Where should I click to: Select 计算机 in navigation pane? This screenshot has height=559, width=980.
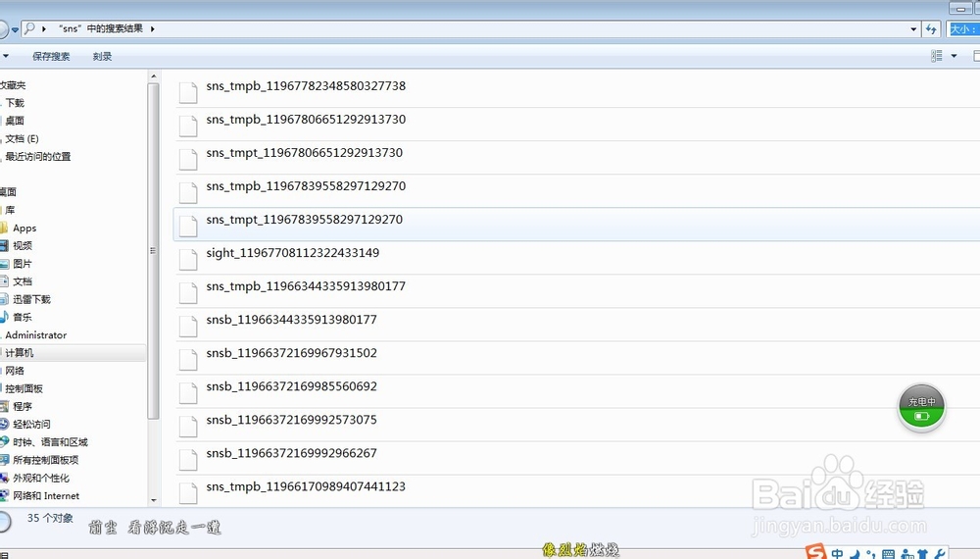point(20,353)
